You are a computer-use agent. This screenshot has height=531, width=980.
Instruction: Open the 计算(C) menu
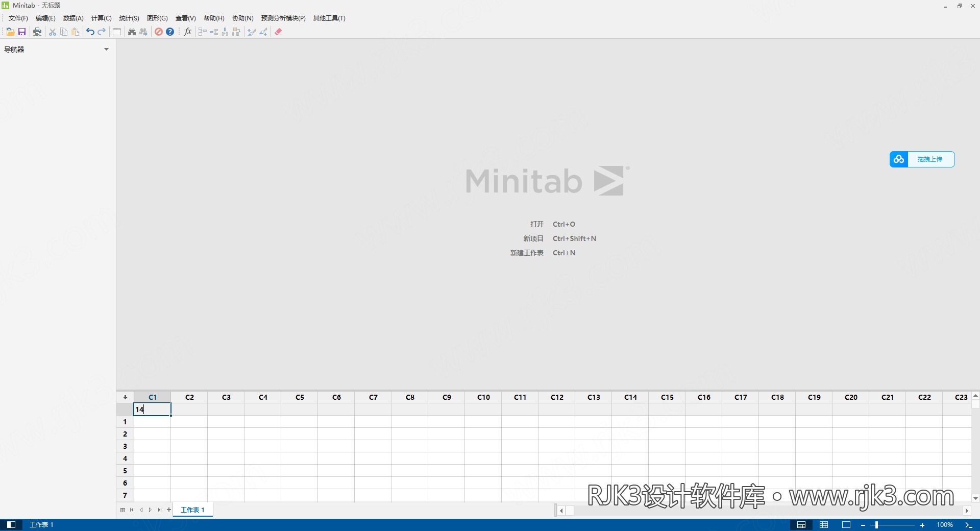[x=101, y=18]
